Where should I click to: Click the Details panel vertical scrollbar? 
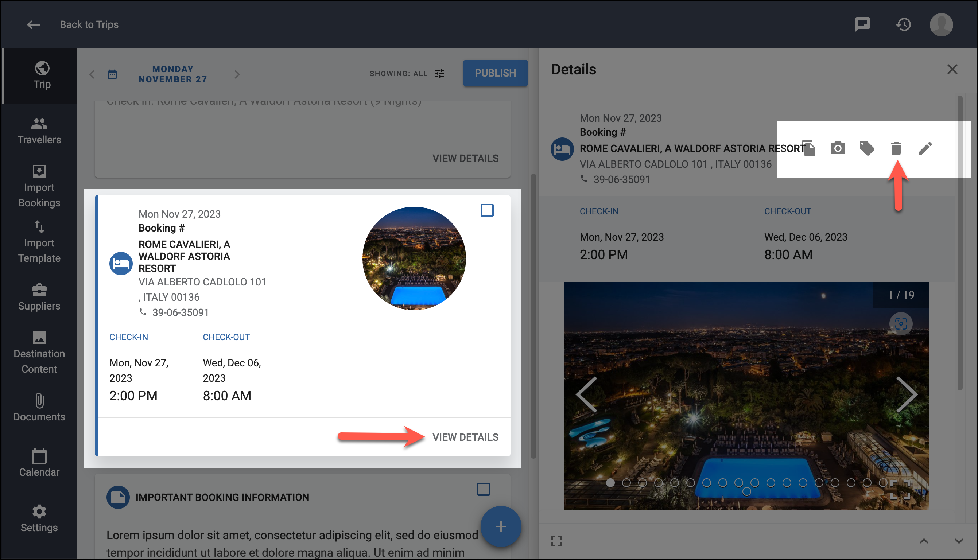(959, 243)
